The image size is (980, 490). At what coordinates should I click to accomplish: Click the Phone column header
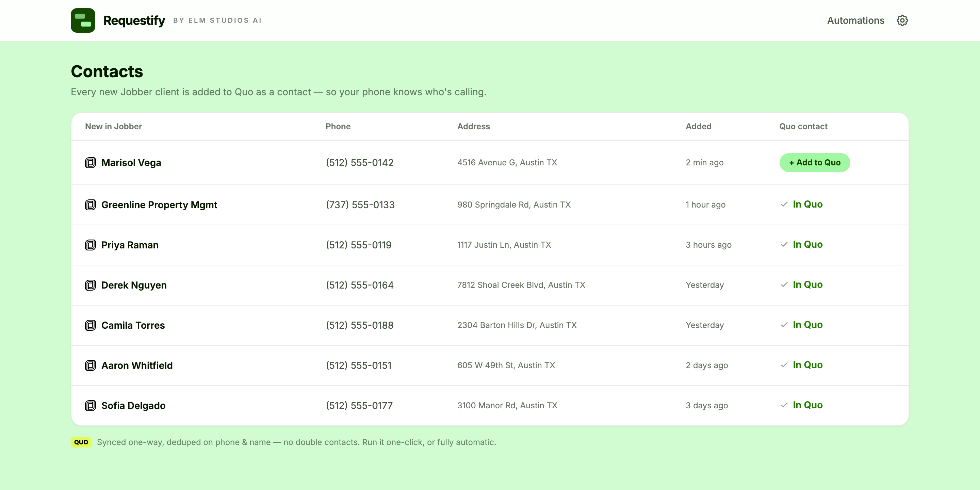coord(338,126)
